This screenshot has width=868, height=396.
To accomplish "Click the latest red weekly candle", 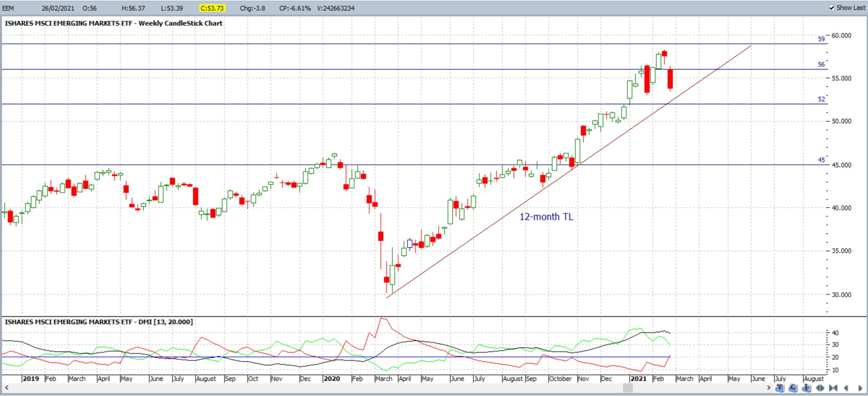I will [670, 79].
